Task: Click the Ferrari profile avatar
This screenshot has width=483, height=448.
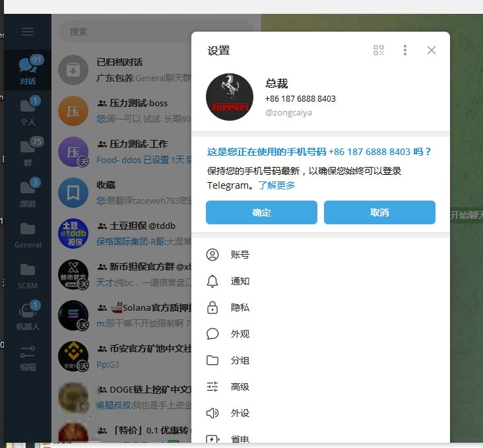Action: 230,97
